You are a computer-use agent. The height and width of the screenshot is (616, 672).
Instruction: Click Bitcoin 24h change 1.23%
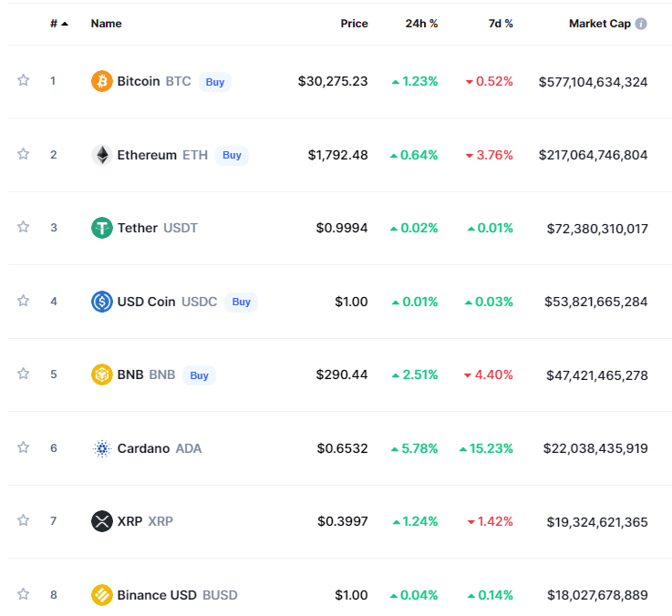[x=415, y=81]
